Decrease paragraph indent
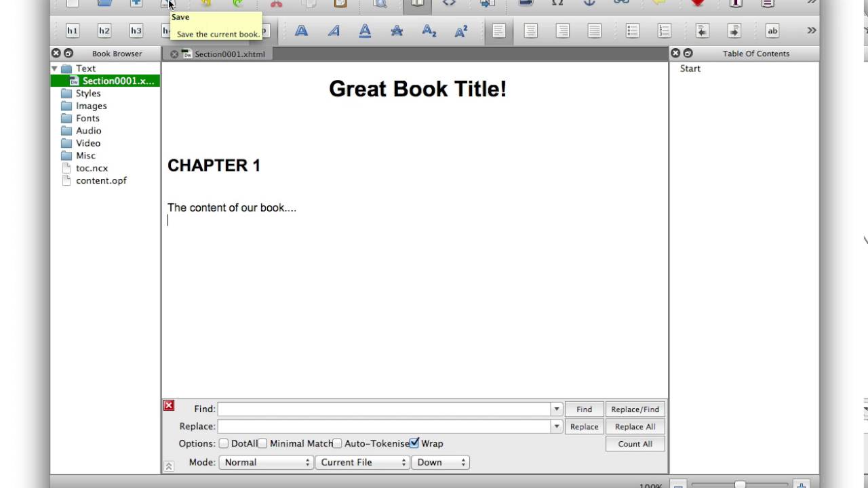The height and width of the screenshot is (488, 868). point(702,30)
